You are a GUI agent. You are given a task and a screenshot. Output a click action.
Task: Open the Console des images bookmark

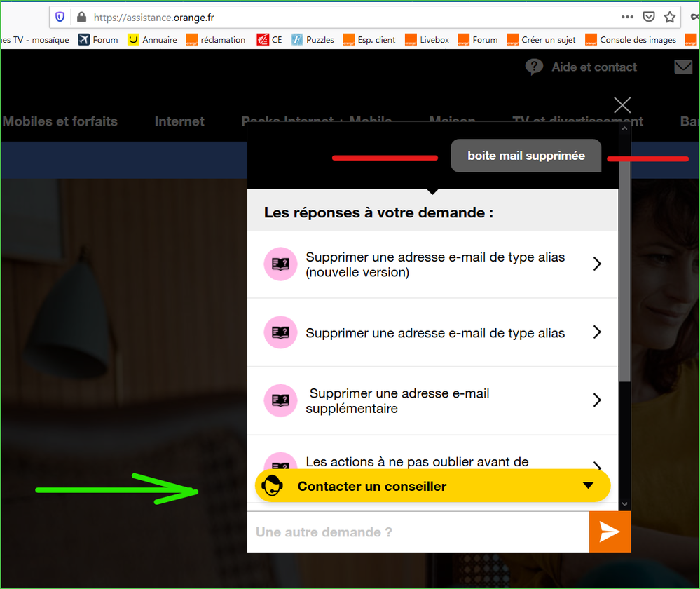click(x=631, y=40)
